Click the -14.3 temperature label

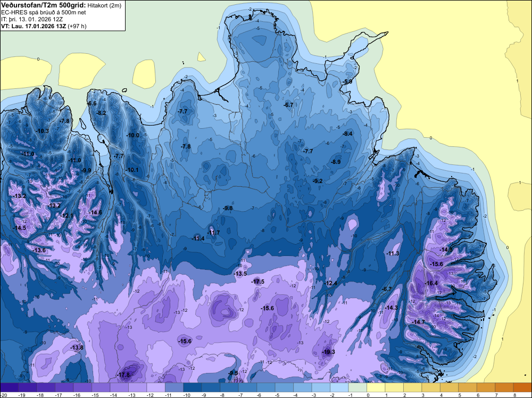pos(391,308)
